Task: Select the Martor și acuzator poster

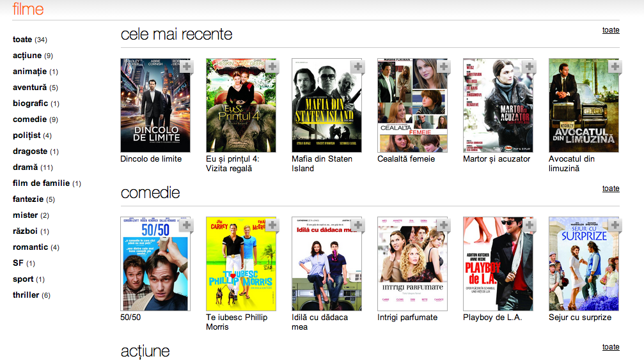Action: (x=498, y=105)
